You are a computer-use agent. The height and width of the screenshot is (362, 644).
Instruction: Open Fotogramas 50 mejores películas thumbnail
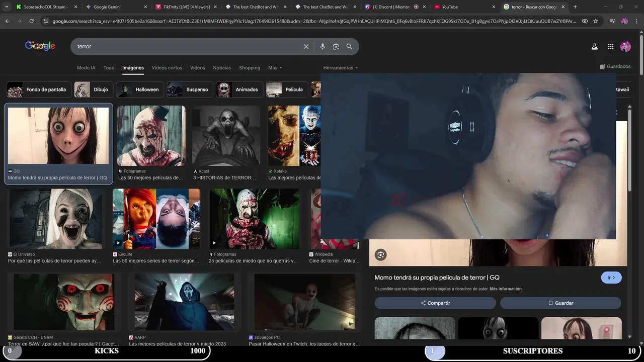pyautogui.click(x=151, y=136)
